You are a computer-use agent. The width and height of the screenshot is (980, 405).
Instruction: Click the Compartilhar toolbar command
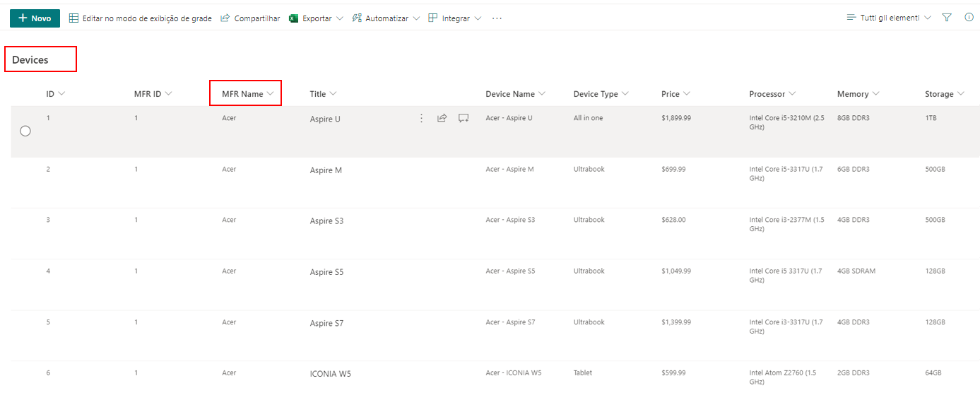pos(250,18)
